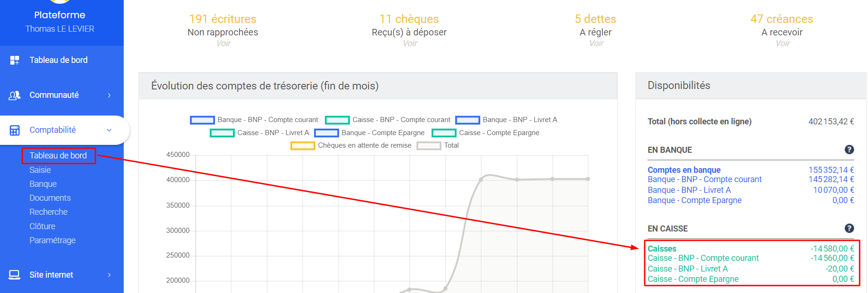Viewport: 868px width, 293px height.
Task: Open the EN BANQUE help icon
Action: 849,150
